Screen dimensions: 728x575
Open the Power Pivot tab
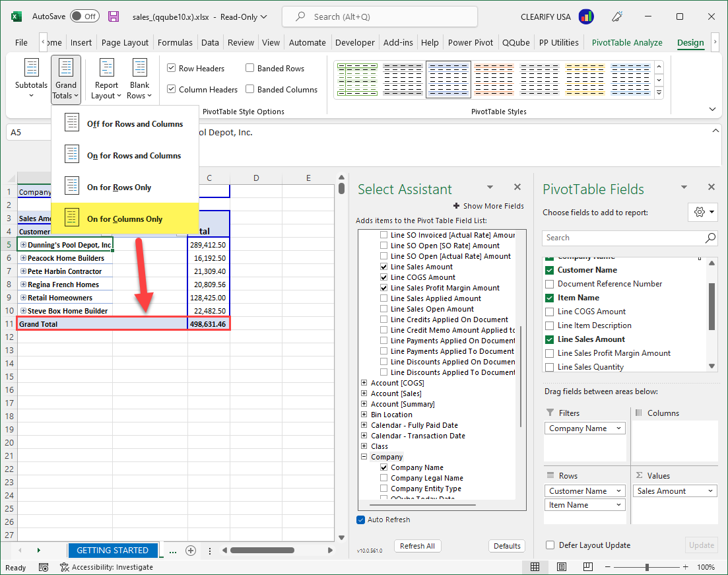click(x=471, y=42)
